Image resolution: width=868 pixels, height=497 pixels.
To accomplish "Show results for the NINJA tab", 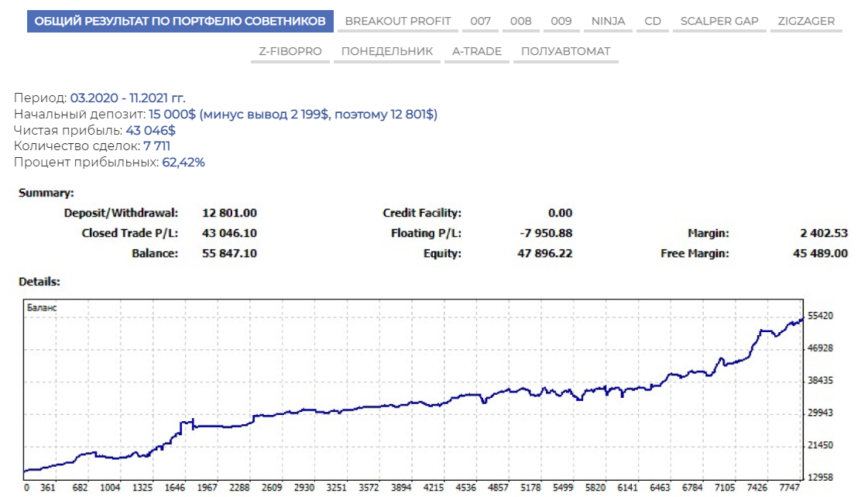I will click(x=608, y=21).
